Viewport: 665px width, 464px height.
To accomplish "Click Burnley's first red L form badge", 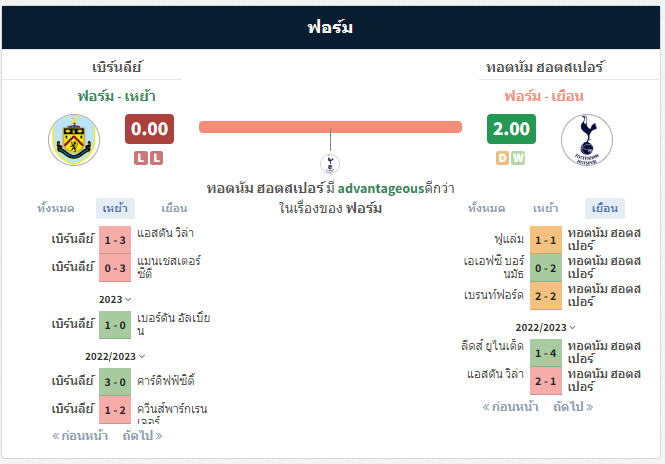I will (141, 158).
